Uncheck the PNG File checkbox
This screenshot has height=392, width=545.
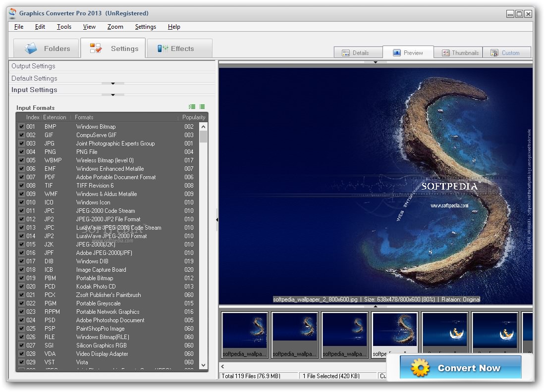click(x=21, y=152)
